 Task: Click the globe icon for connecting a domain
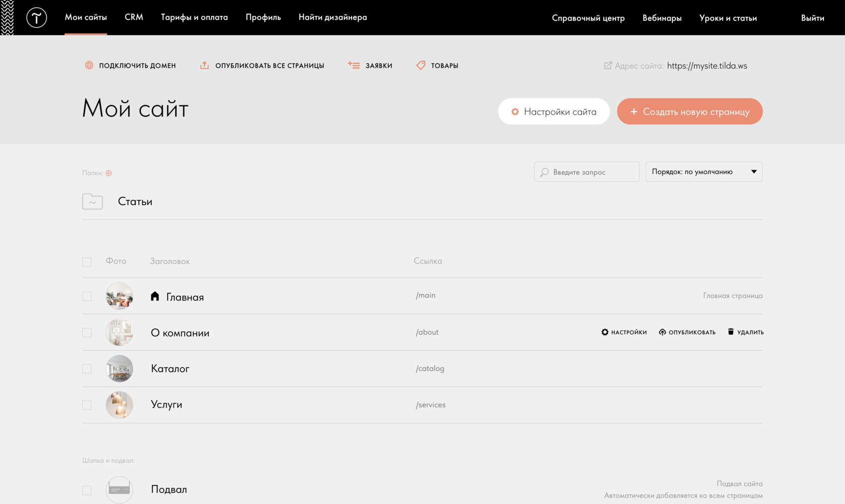(x=89, y=65)
